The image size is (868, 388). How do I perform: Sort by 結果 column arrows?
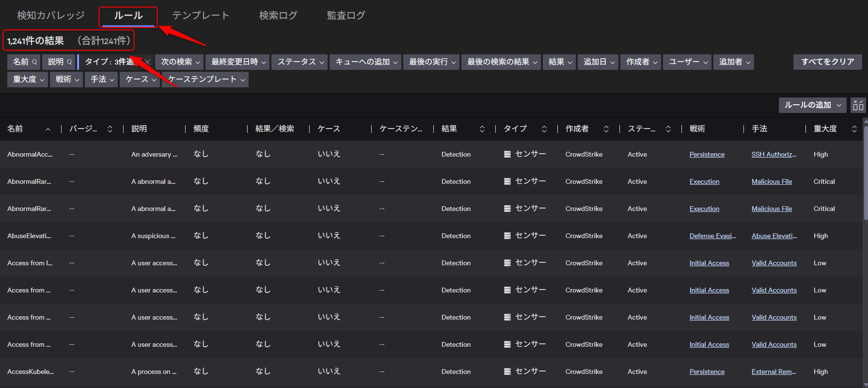click(482, 129)
